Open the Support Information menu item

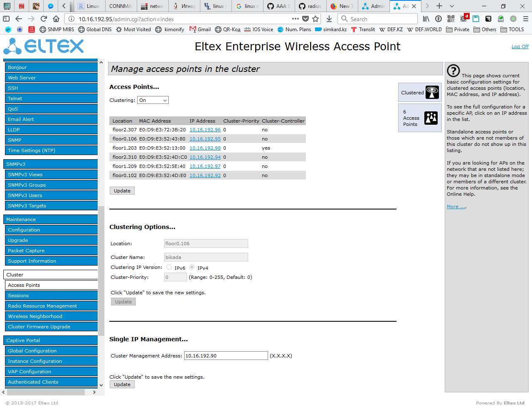point(51,261)
